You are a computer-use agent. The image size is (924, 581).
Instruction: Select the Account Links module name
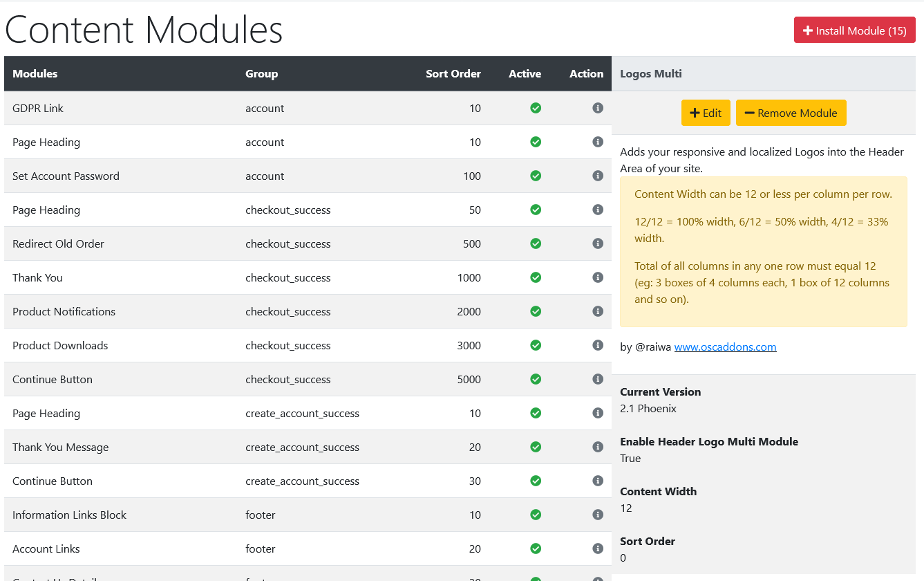[46, 548]
